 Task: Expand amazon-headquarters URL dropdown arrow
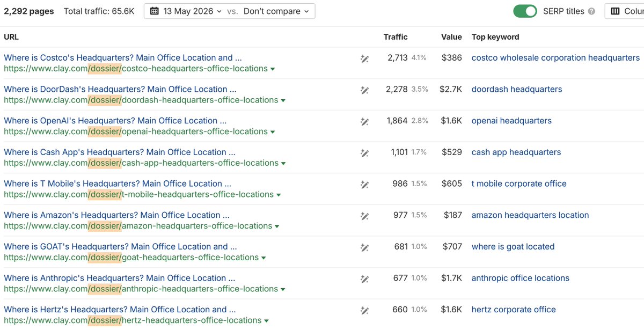[x=277, y=226]
